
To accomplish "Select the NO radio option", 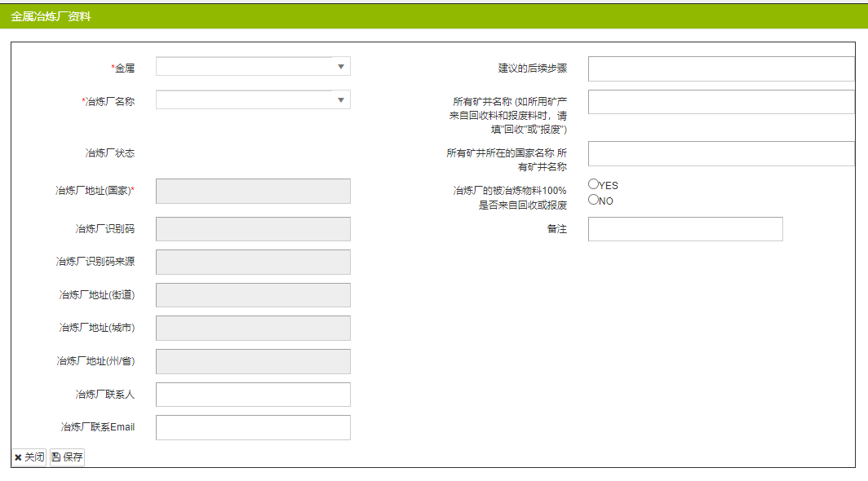I will coord(593,199).
